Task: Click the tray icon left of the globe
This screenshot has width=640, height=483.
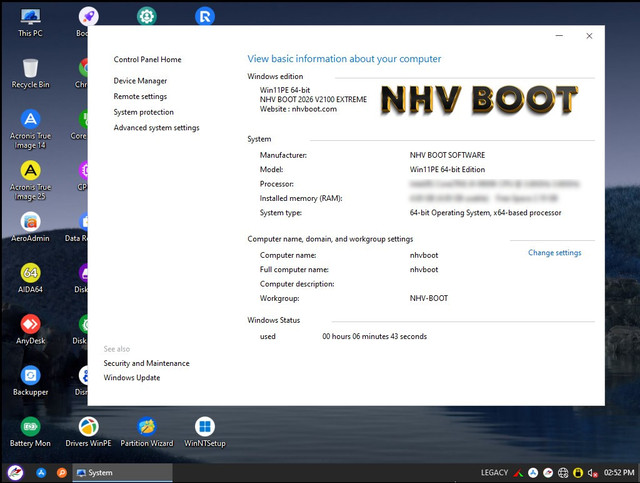Action: pyautogui.click(x=548, y=473)
